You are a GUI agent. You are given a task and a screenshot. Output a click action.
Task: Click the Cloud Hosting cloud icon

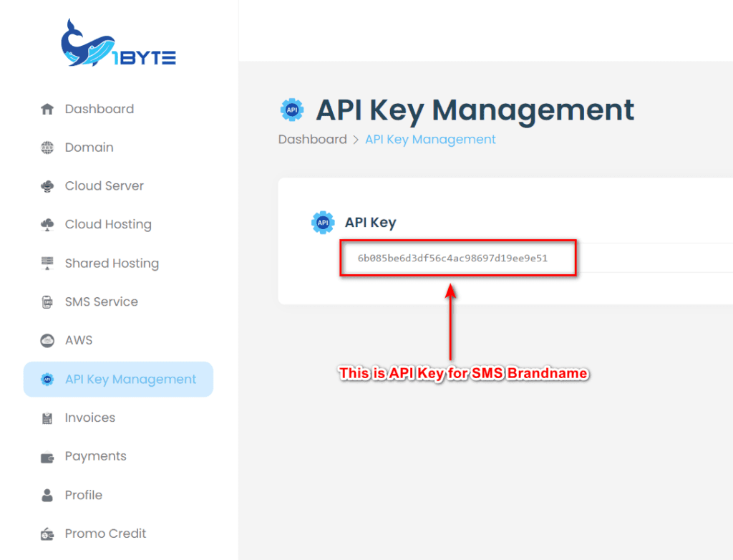click(x=47, y=224)
